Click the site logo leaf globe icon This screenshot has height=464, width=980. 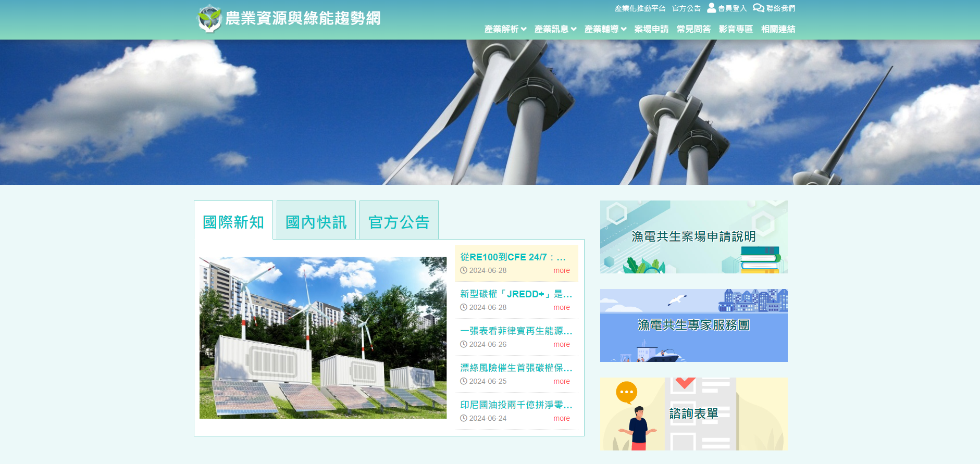point(209,19)
